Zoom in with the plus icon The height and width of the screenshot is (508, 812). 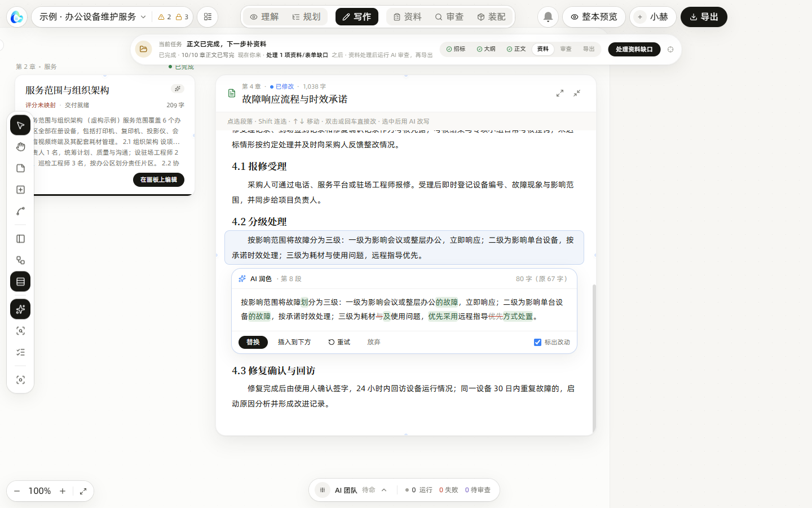[x=63, y=491]
